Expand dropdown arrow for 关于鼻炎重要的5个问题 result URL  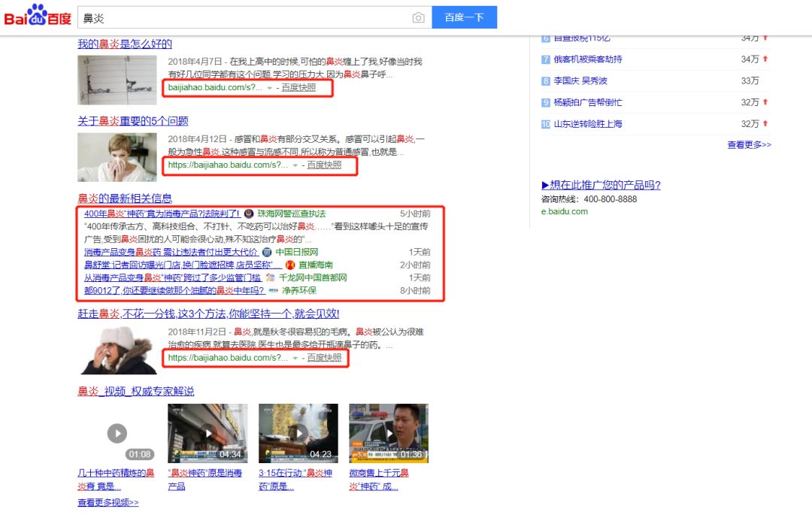(295, 165)
